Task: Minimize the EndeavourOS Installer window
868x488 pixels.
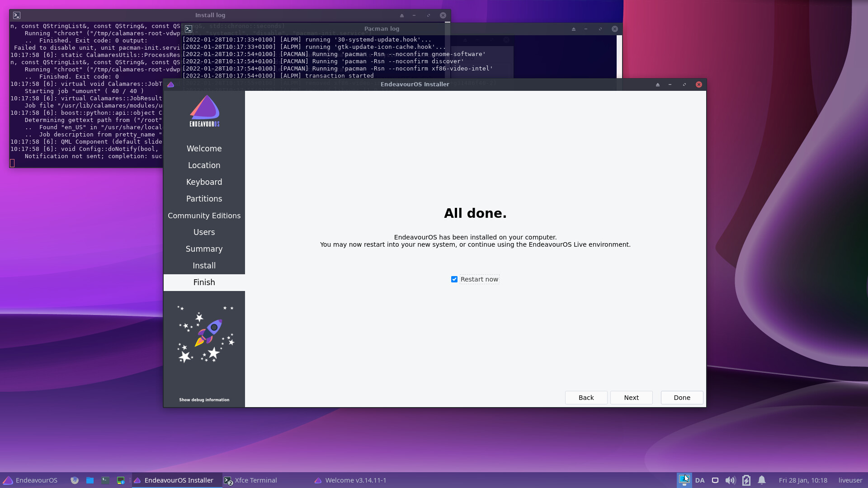Action: [670, 84]
